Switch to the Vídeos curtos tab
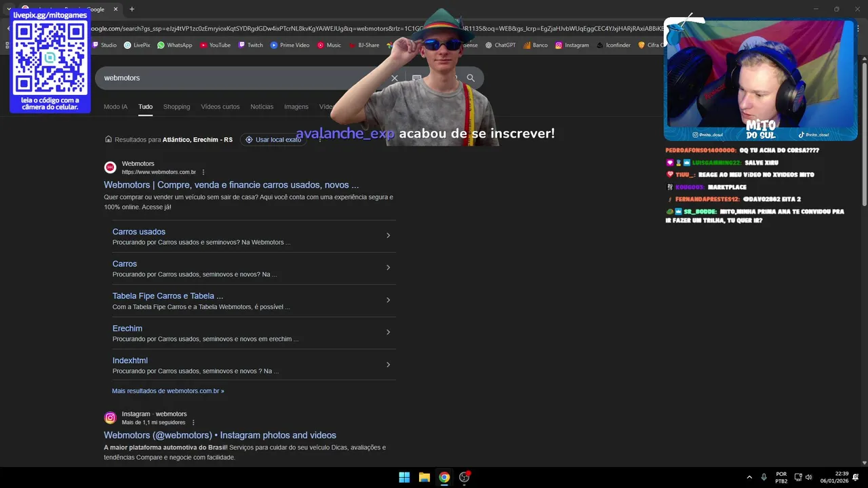This screenshot has height=488, width=868. (220, 106)
